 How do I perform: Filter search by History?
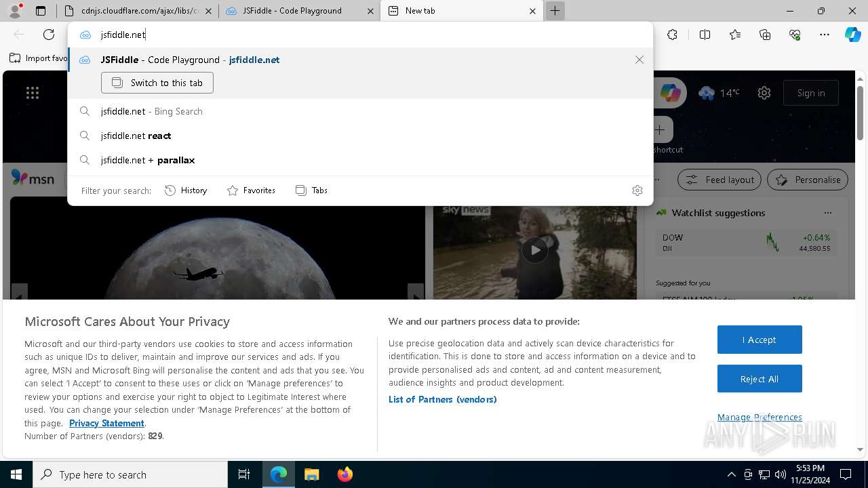(186, 190)
